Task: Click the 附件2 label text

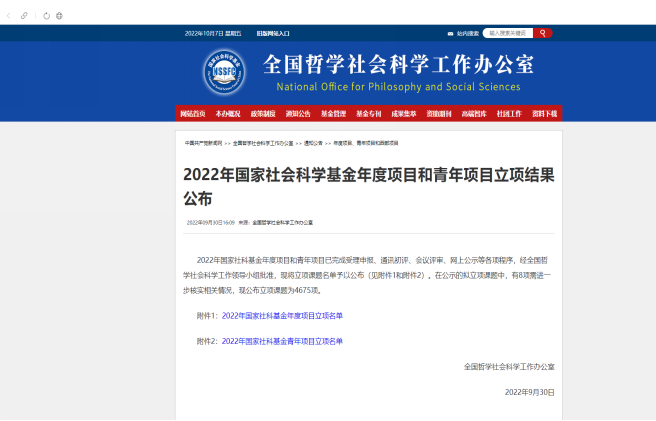Action: pyautogui.click(x=207, y=341)
